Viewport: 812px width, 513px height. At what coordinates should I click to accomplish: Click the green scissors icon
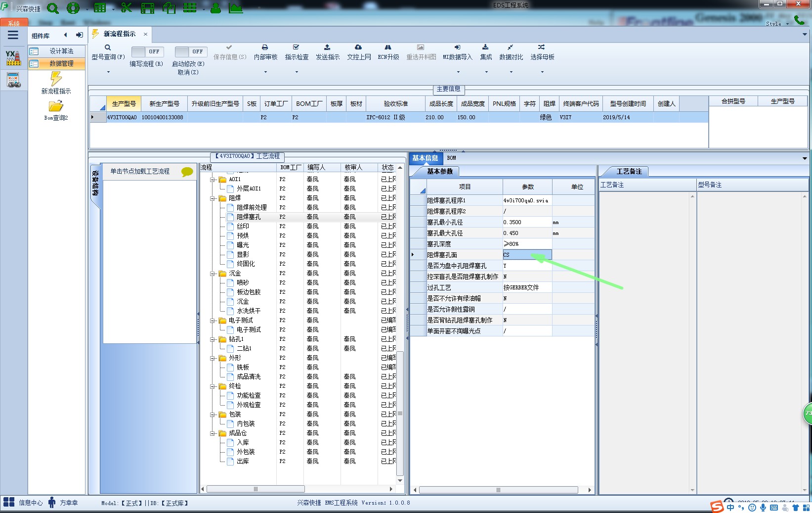tap(127, 8)
